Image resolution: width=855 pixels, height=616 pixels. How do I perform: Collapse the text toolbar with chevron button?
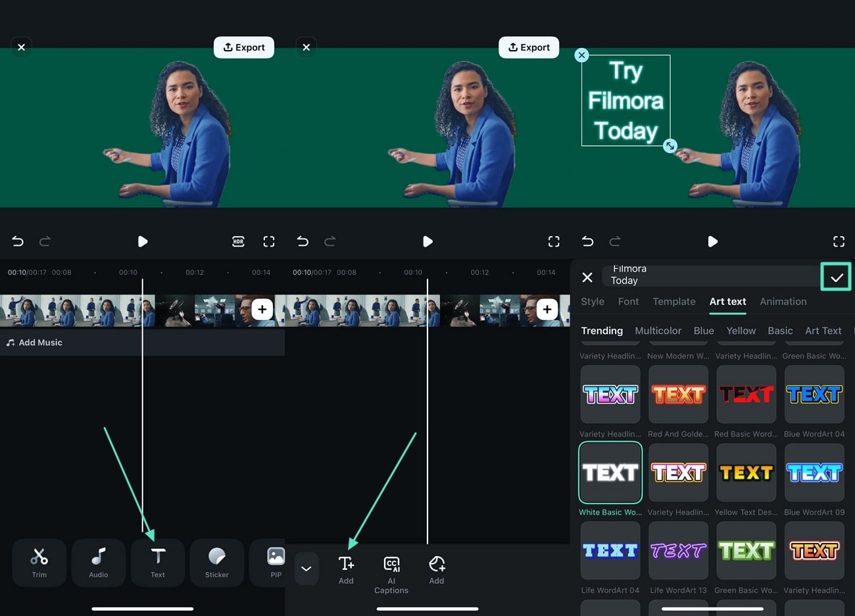(x=306, y=569)
